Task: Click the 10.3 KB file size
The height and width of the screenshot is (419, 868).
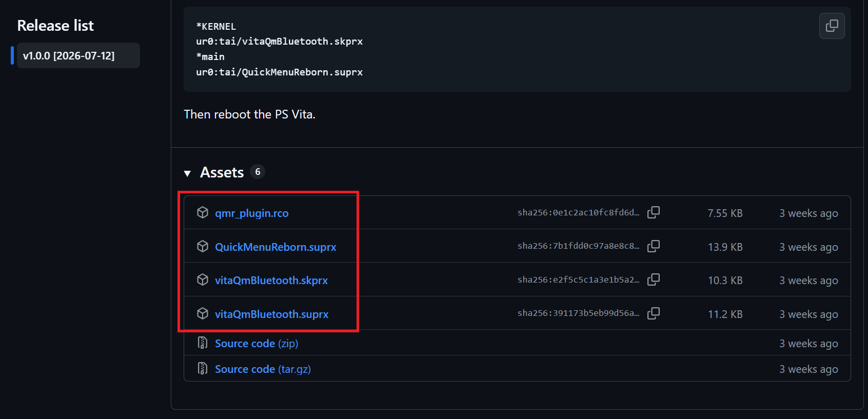Action: point(725,281)
